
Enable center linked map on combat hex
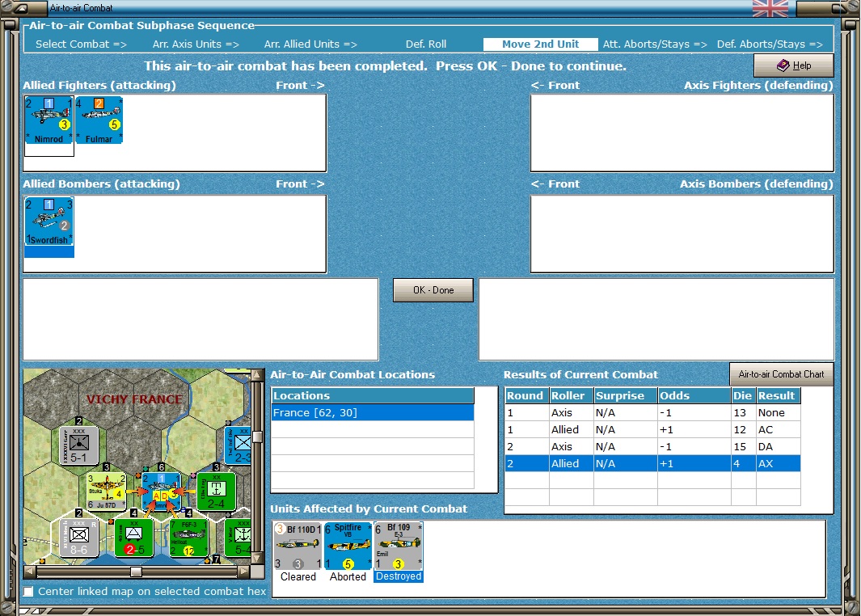(x=28, y=591)
